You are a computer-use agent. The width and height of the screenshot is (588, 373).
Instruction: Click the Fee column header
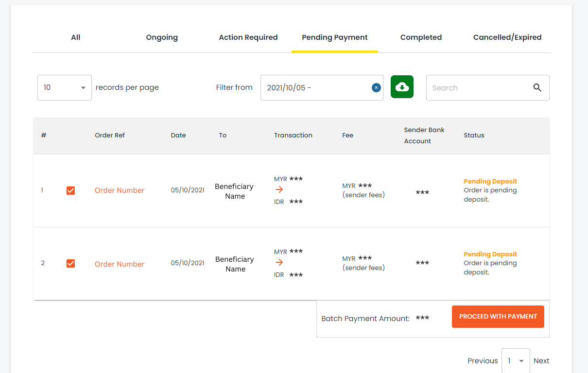click(x=347, y=136)
